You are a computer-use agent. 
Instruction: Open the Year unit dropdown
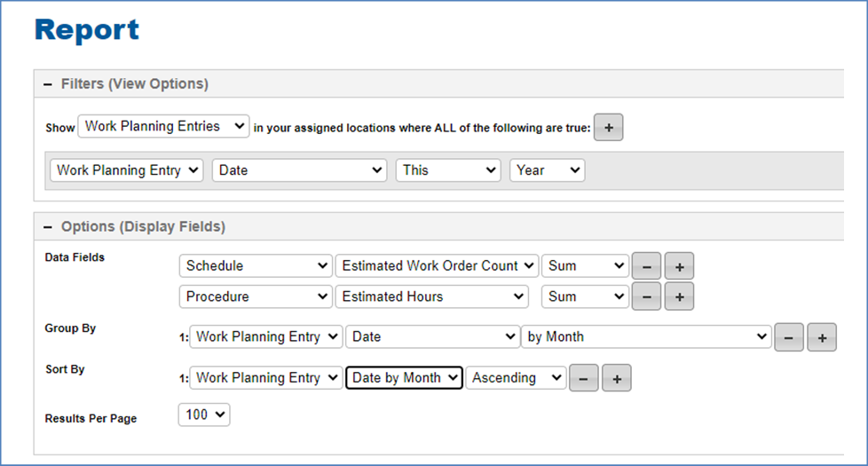pyautogui.click(x=547, y=170)
